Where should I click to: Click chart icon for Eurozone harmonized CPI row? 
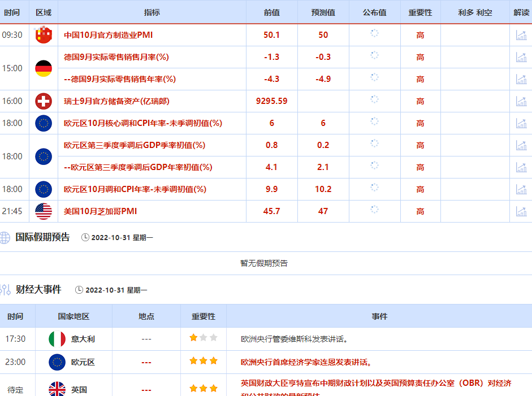(521, 189)
